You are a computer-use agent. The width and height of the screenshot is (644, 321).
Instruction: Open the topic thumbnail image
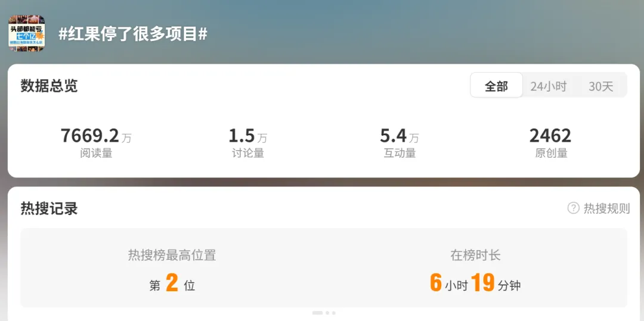tap(27, 33)
